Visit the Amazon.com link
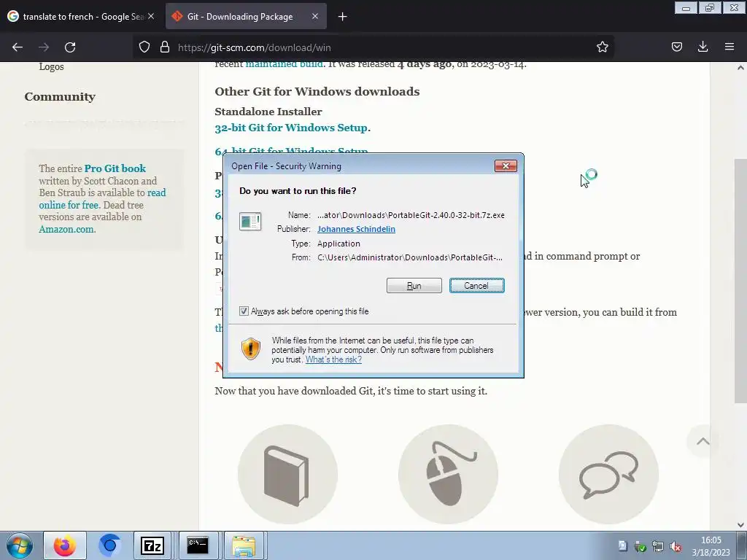The width and height of the screenshot is (747, 560). pos(66,229)
